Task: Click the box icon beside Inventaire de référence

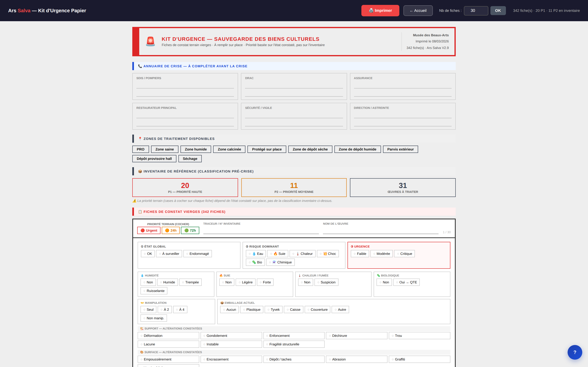Action: point(140,171)
